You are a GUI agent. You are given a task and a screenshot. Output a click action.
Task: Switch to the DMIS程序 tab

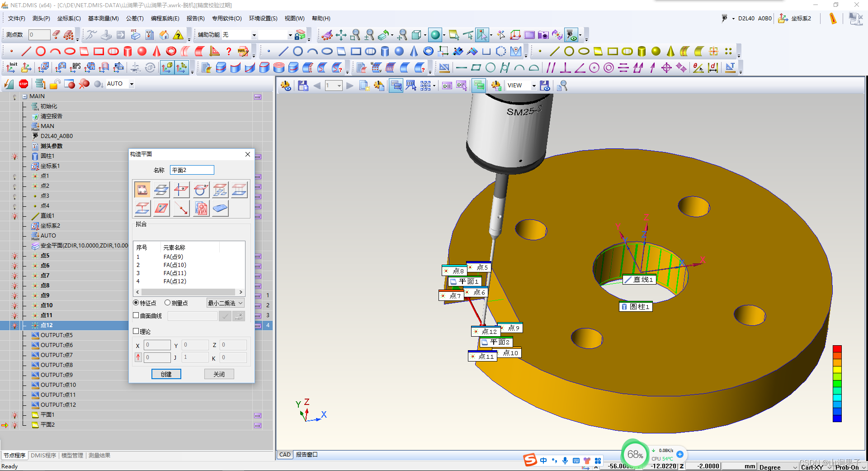[43, 455]
